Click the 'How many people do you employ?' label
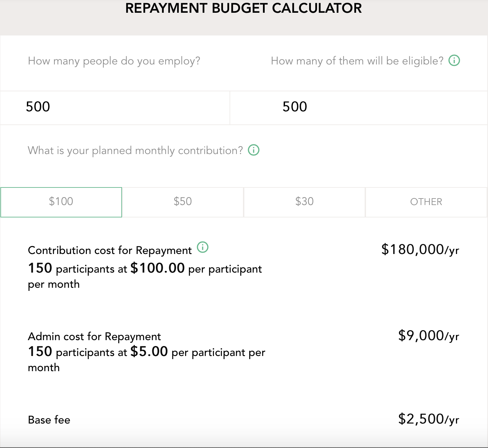 [114, 61]
